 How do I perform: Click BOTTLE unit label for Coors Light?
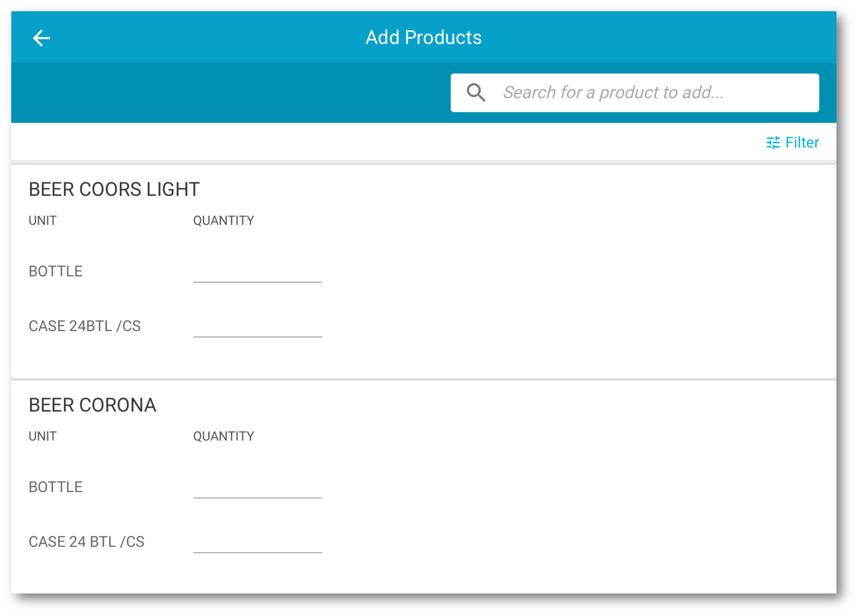point(56,271)
